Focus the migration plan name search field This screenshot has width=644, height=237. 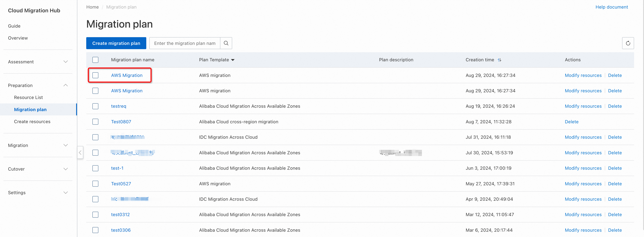pyautogui.click(x=184, y=43)
